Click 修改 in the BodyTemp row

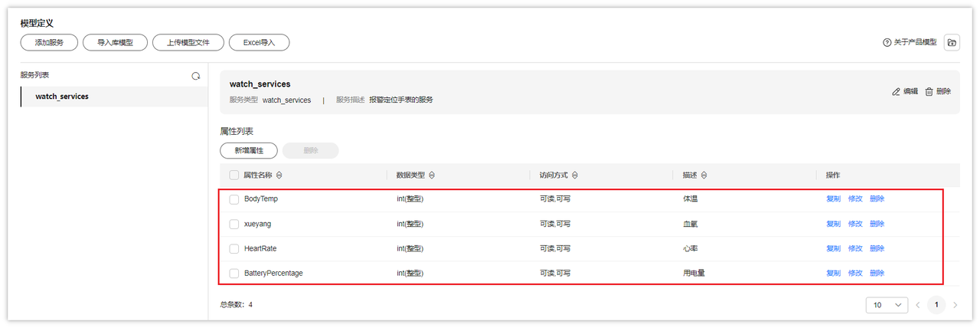[855, 199]
